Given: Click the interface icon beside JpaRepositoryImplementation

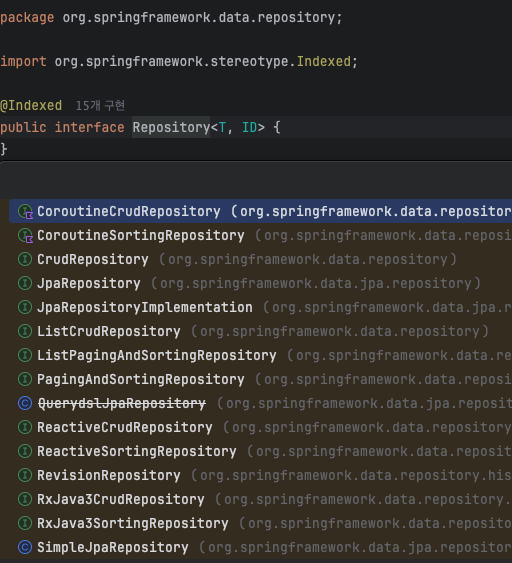Looking at the screenshot, I should 25,307.
